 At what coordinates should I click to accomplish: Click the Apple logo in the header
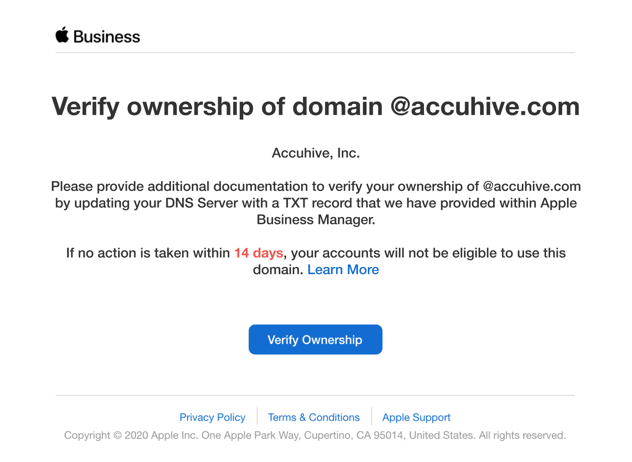62,36
